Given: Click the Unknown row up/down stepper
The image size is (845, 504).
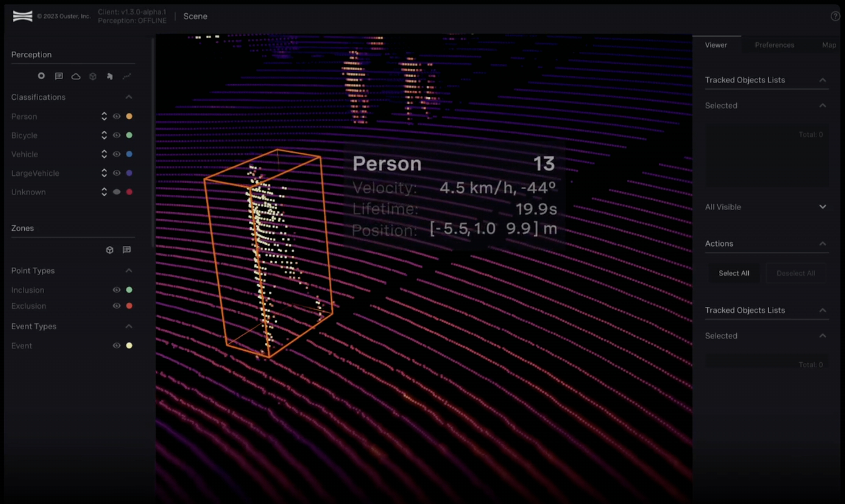Looking at the screenshot, I should (104, 192).
